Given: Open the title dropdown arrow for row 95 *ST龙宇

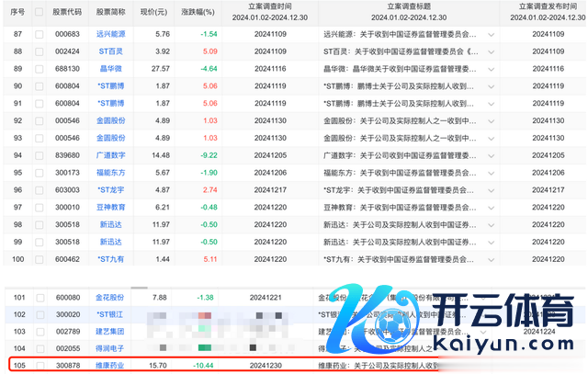Looking at the screenshot, I should (491, 189).
